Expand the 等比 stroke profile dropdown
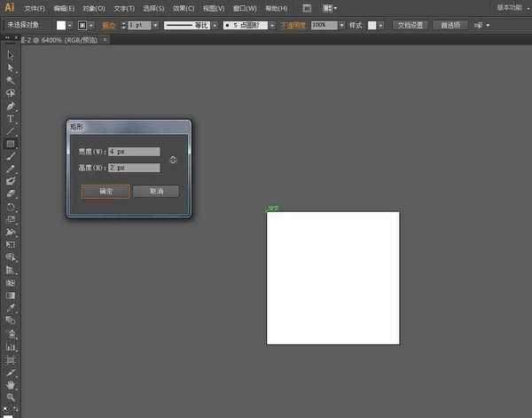This screenshot has height=418, width=532. coord(213,26)
